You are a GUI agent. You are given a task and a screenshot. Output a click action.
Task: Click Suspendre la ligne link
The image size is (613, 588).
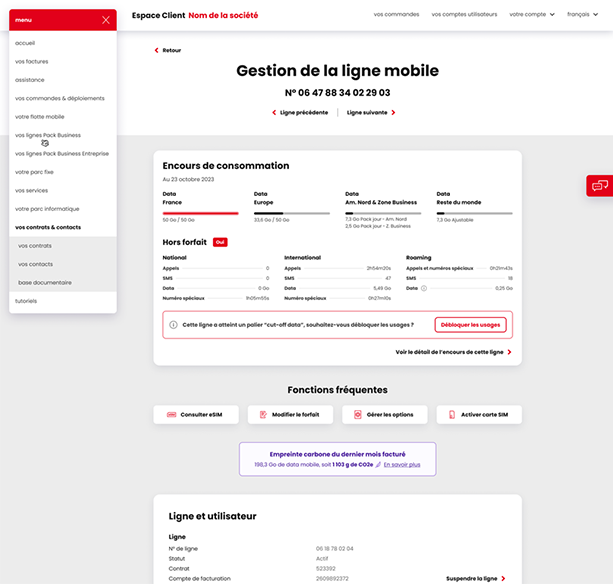(471, 578)
